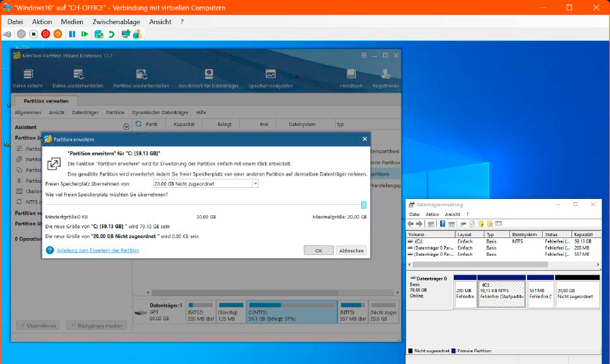Click Registrieren icon in MiniTool
This screenshot has height=364, width=610.
pyautogui.click(x=385, y=78)
